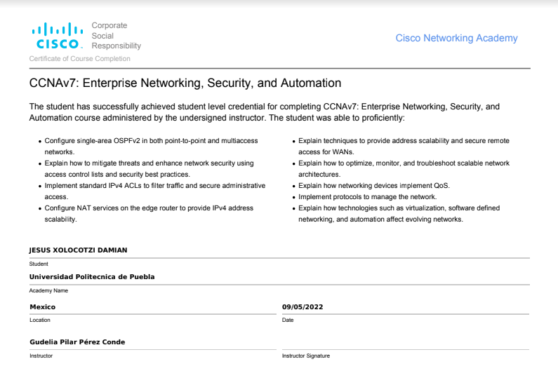Click 'Implement protocols to manage the network'
This screenshot has width=558, height=392.
pos(367,197)
